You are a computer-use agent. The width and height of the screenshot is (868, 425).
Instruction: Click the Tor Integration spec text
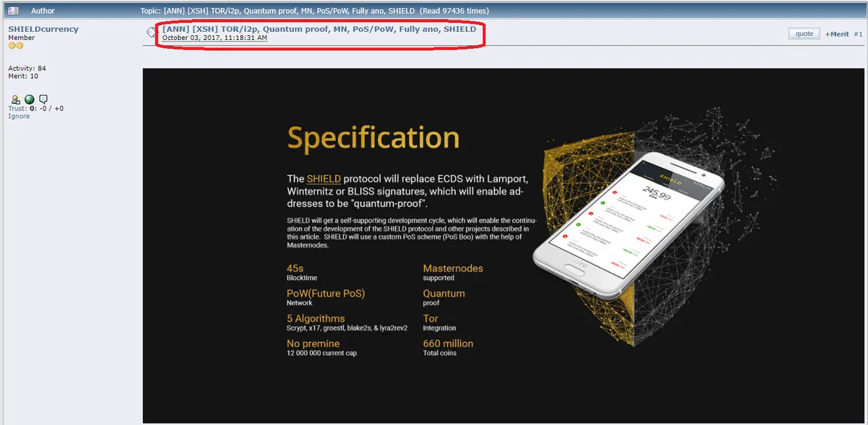439,323
